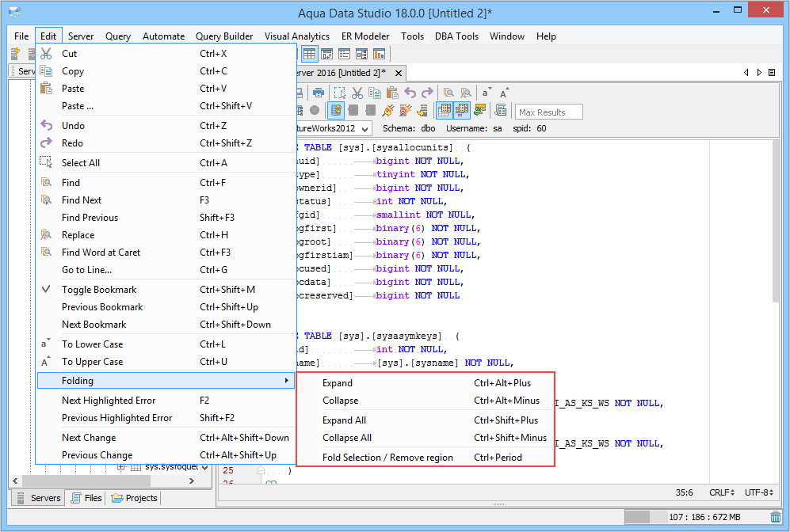The image size is (790, 532).
Task: Click the uppercase 'A' icon in editor toolbar
Action: tap(504, 93)
